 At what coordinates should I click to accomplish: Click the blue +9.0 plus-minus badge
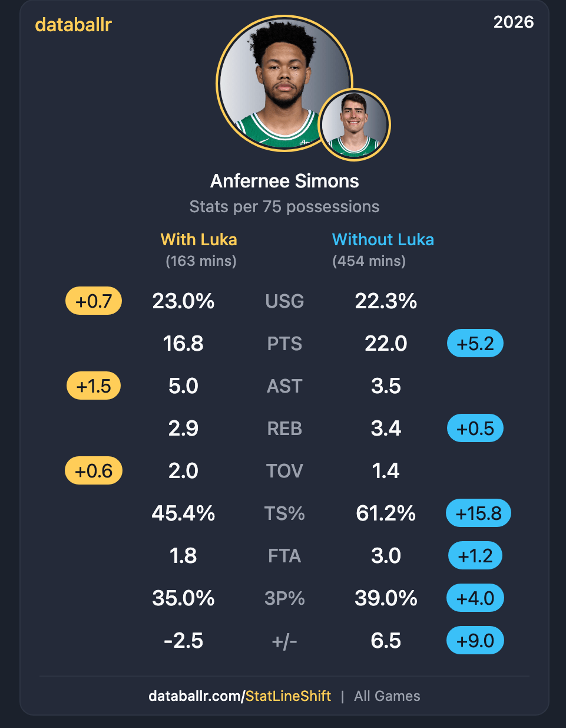[x=475, y=641]
